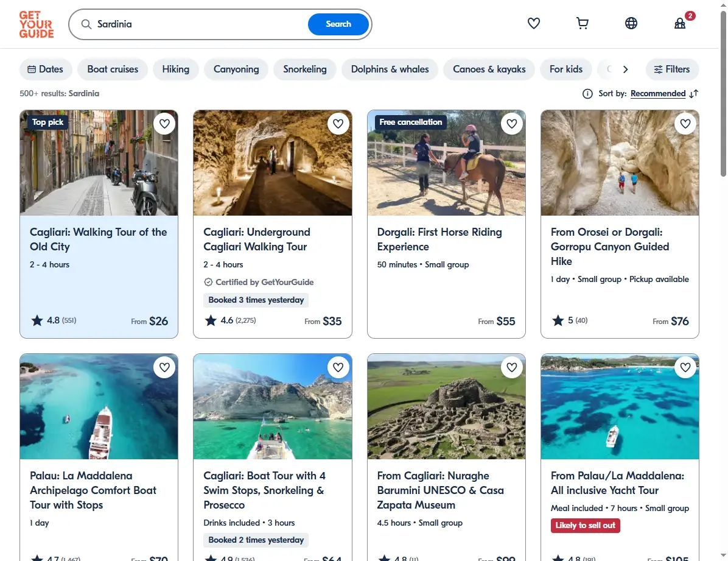This screenshot has width=728, height=561.
Task: Click Booked 3 times yesterday tag
Action: [256, 300]
